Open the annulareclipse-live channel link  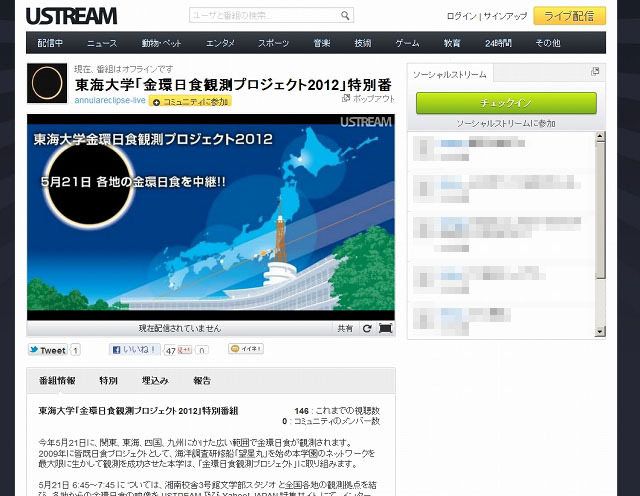click(x=110, y=100)
